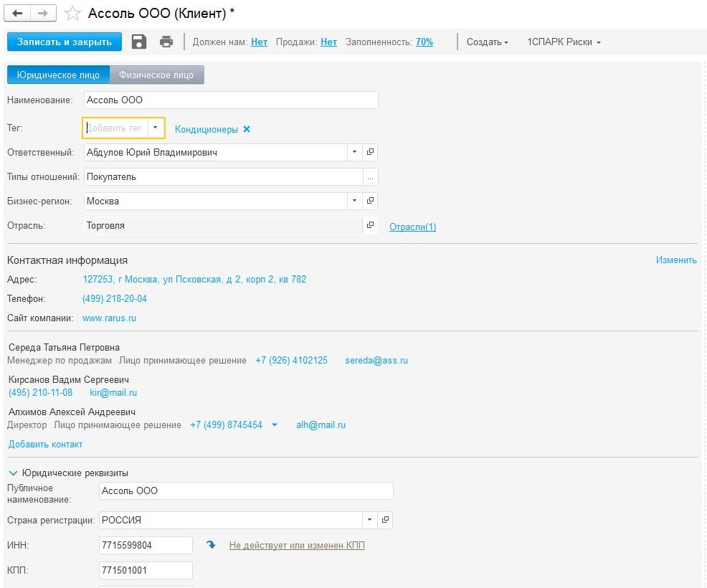
Task: Open the 1СПАРК Риски dropdown menu
Action: coord(564,42)
